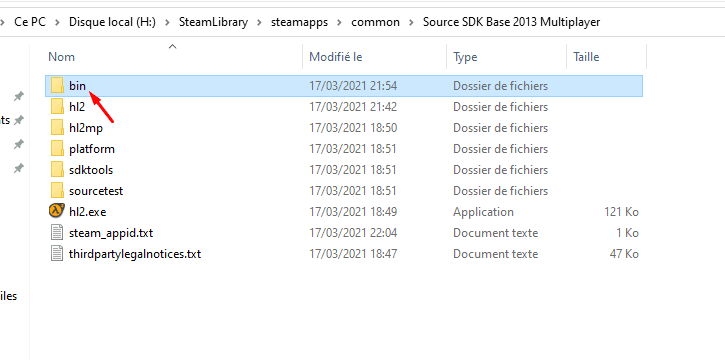Click the 17/03/2021 22:04 date cell
Viewport: 725px width, 360px height.
353,233
